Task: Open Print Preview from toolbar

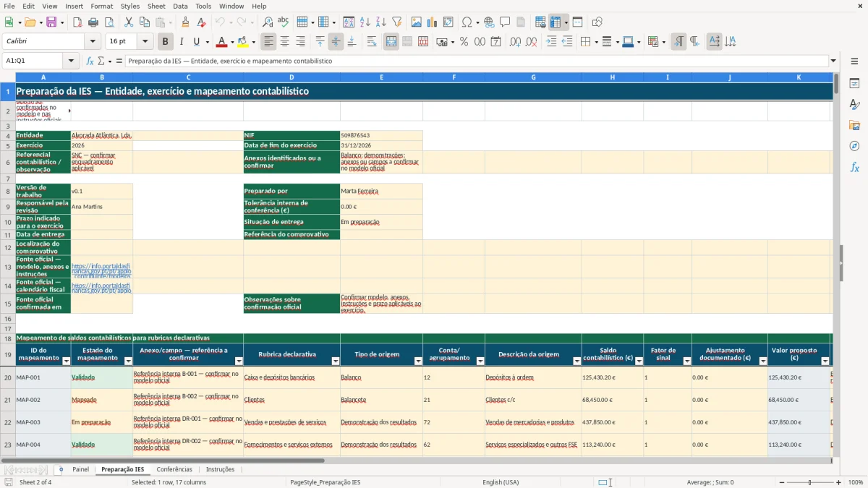Action: [109, 22]
